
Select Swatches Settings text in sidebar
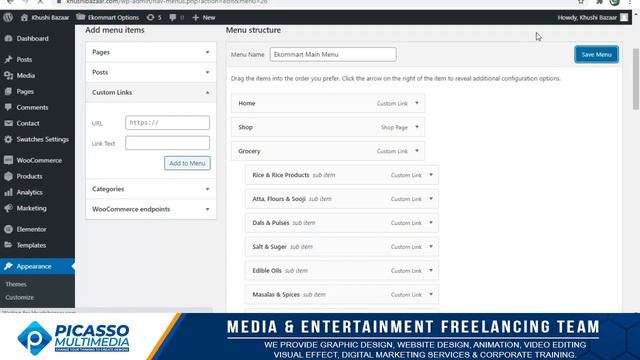tap(42, 139)
